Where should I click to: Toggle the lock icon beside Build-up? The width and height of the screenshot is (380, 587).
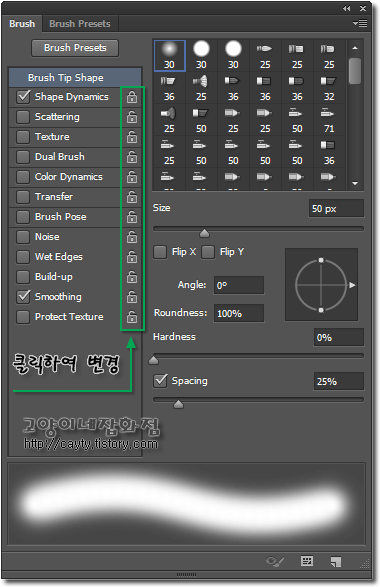click(132, 277)
